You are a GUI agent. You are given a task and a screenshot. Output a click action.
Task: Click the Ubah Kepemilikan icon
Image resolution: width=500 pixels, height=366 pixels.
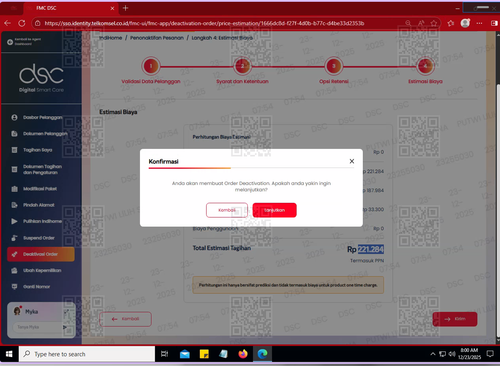(14, 270)
